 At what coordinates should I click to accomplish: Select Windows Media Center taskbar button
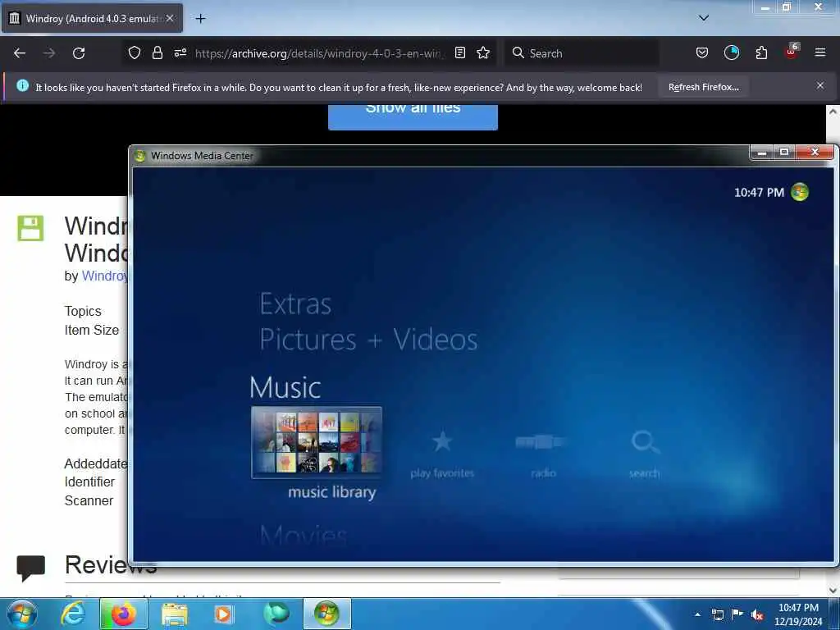coord(326,614)
